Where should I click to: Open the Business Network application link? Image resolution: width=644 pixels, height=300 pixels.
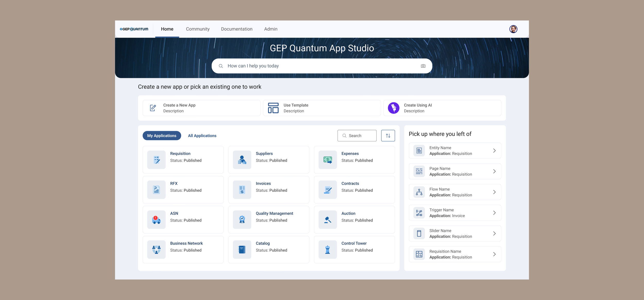(x=186, y=243)
